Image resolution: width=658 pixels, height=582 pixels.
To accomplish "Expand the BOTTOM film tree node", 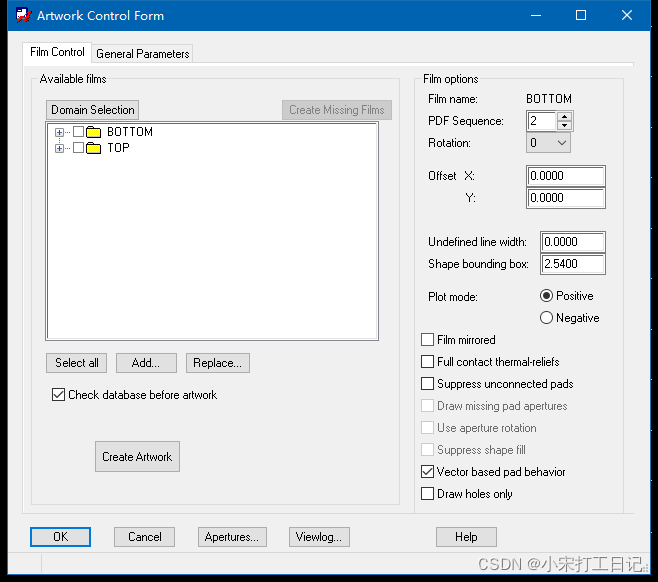I will pyautogui.click(x=60, y=132).
